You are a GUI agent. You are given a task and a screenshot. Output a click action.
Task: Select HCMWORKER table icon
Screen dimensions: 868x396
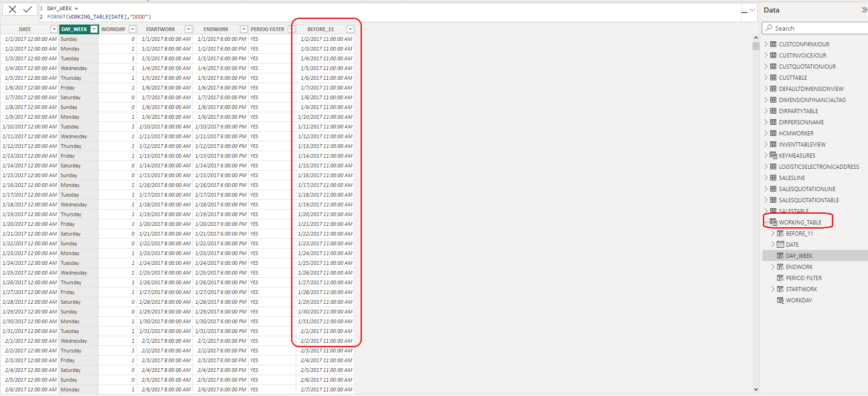pos(773,134)
